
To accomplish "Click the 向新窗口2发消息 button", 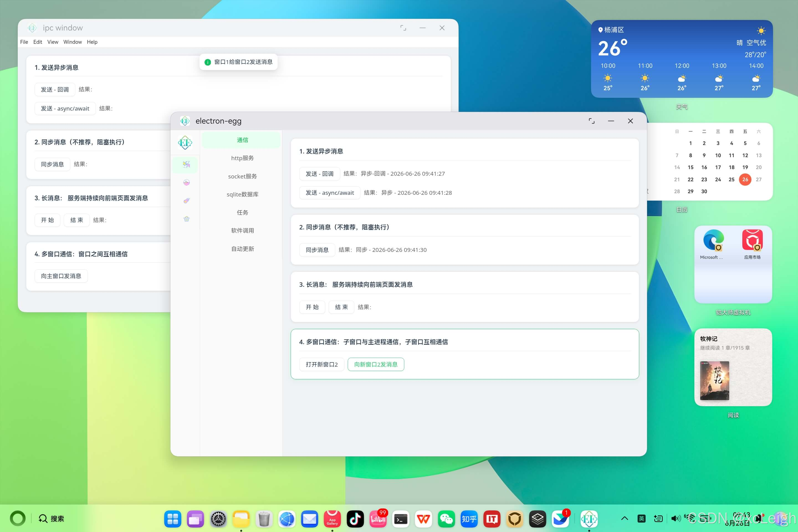I will (x=376, y=364).
